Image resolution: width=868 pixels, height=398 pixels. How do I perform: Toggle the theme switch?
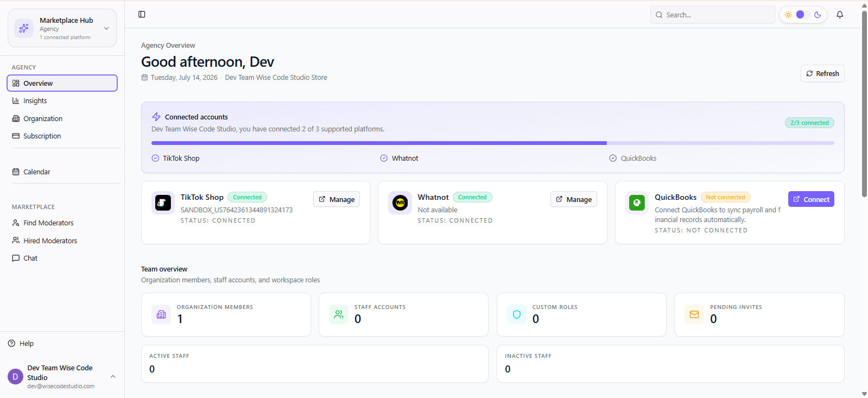803,15
